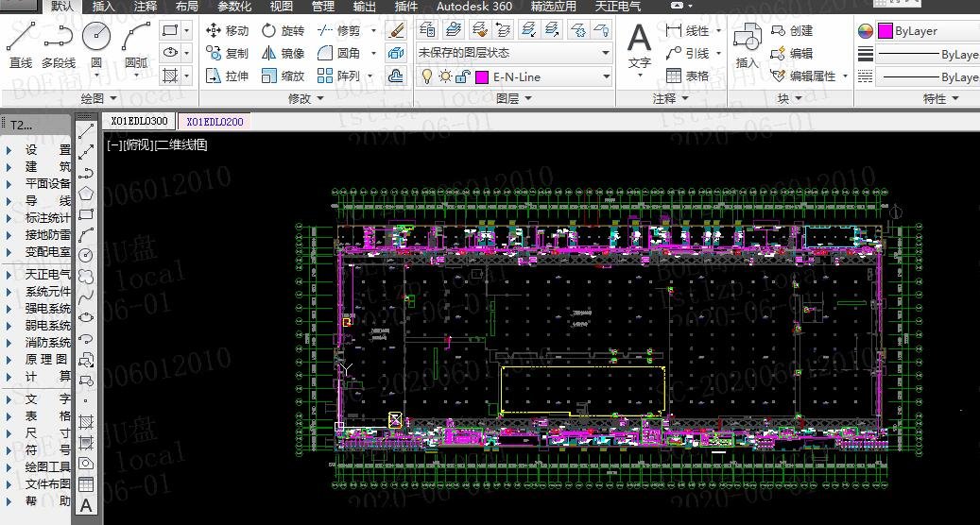Click the magenta color swatch in the layer dropdown
This screenshot has width=980, height=525.
coord(482,76)
